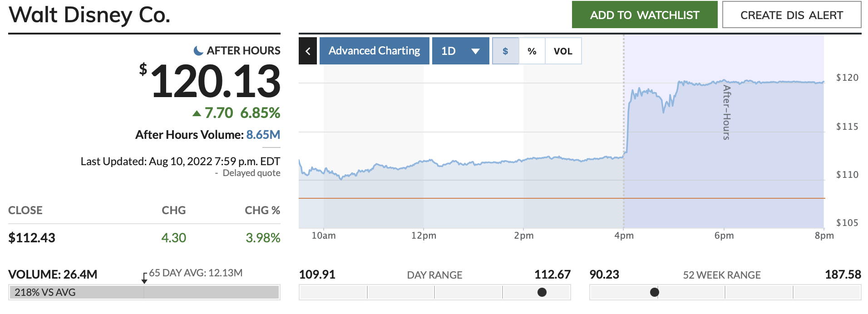This screenshot has height=314, width=868.
Task: Click the green up-arrow change indicator
Action: [x=197, y=113]
